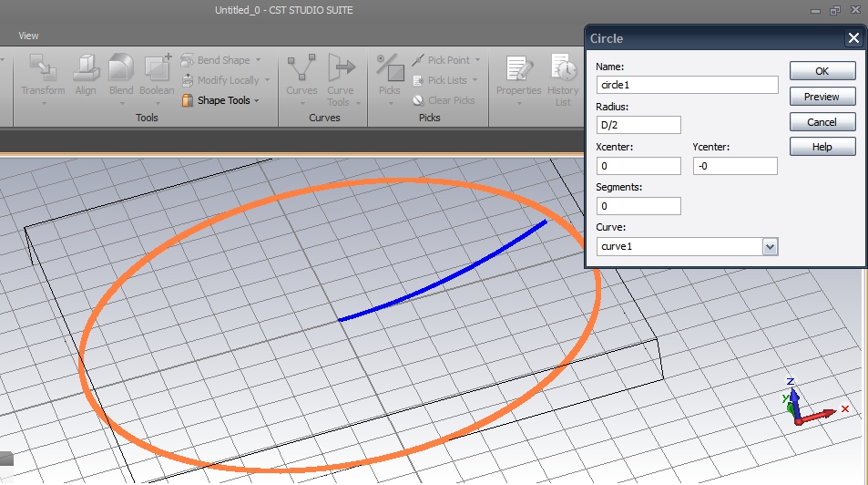Click Clear Picks in the ribbon
Screen dimensions: 868x485
point(444,100)
